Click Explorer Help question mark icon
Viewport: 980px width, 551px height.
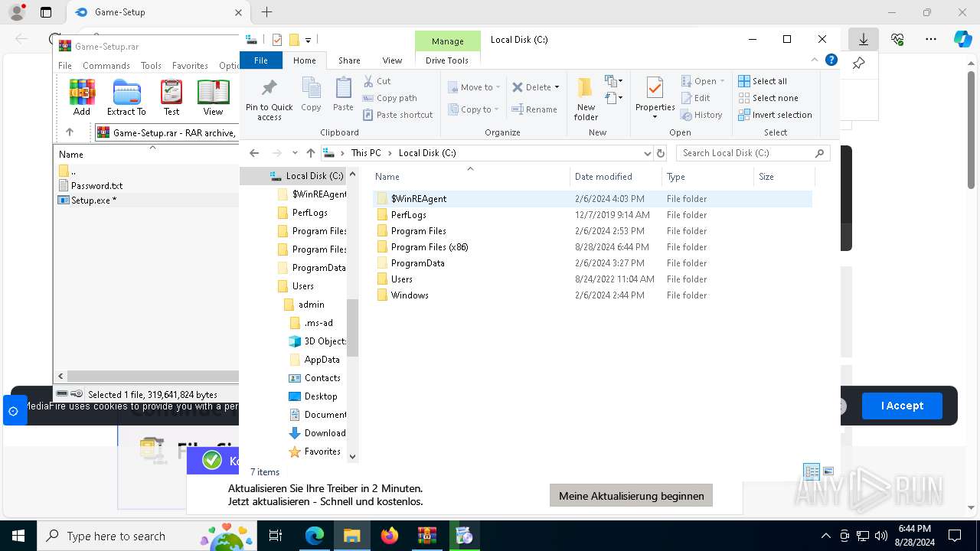click(x=831, y=60)
